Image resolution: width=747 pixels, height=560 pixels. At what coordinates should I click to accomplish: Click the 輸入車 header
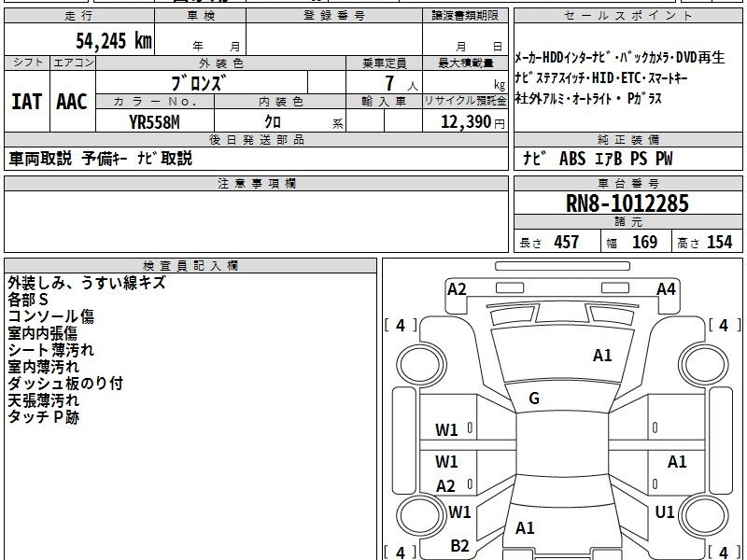(384, 102)
